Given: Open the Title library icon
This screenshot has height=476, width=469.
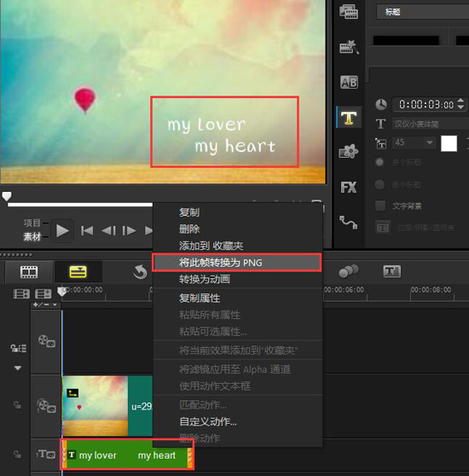Looking at the screenshot, I should [349, 118].
